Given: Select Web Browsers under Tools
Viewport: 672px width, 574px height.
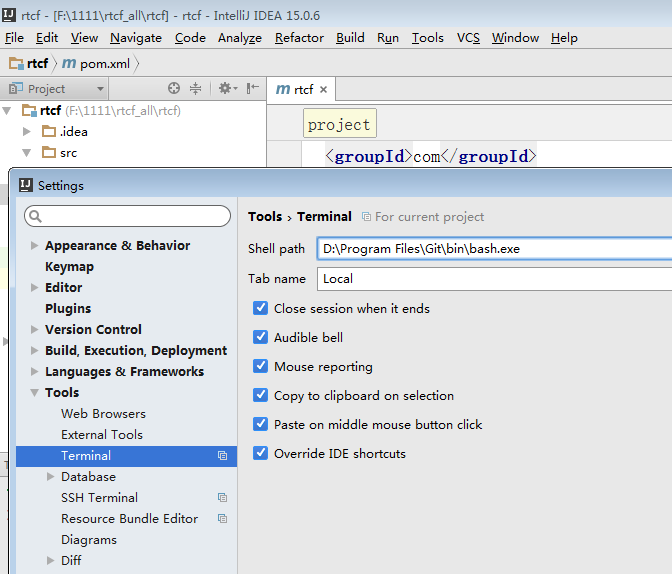Looking at the screenshot, I should click(103, 413).
